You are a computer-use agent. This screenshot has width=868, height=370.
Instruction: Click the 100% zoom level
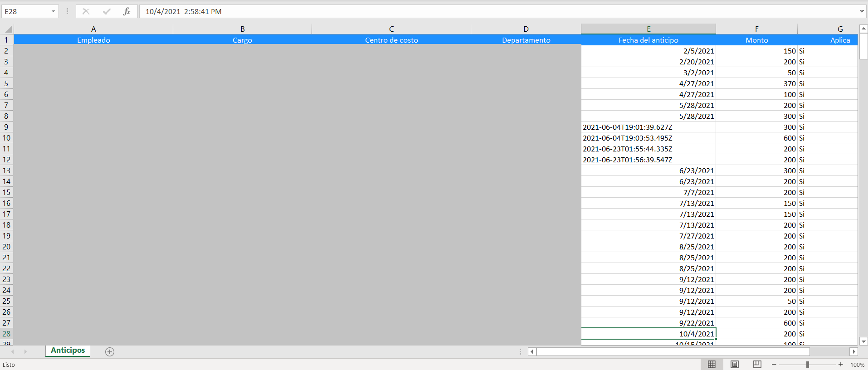pyautogui.click(x=857, y=365)
